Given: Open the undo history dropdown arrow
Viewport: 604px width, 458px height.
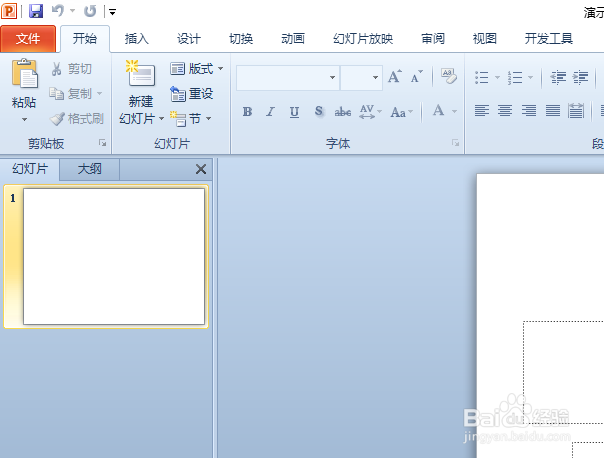Looking at the screenshot, I should pyautogui.click(x=72, y=11).
